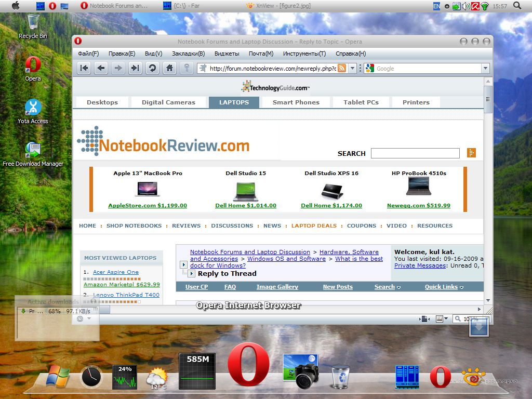Open the Acer Aspire One link
This screenshot has height=399, width=532.
coord(116,272)
